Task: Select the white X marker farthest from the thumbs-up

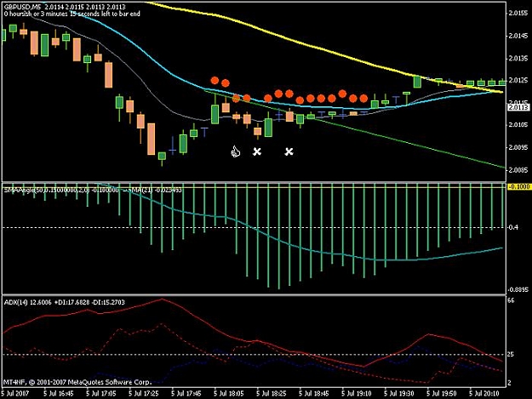Action: pos(289,151)
